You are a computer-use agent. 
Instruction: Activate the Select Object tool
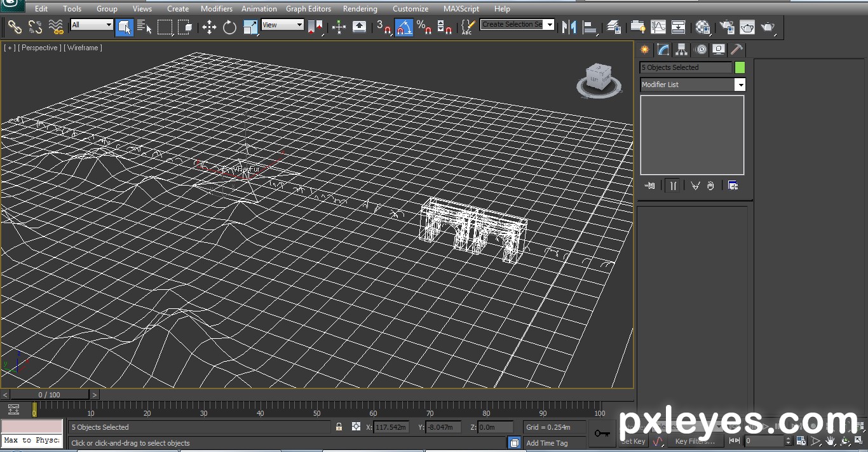[124, 27]
